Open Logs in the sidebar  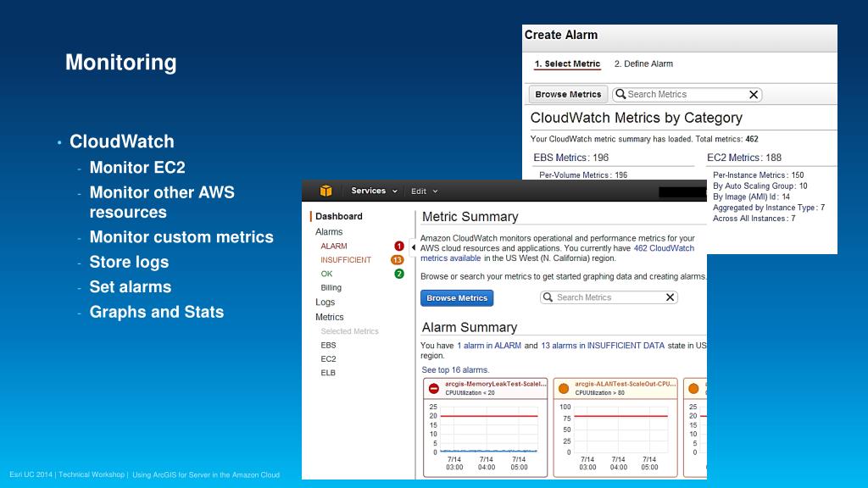coord(325,302)
